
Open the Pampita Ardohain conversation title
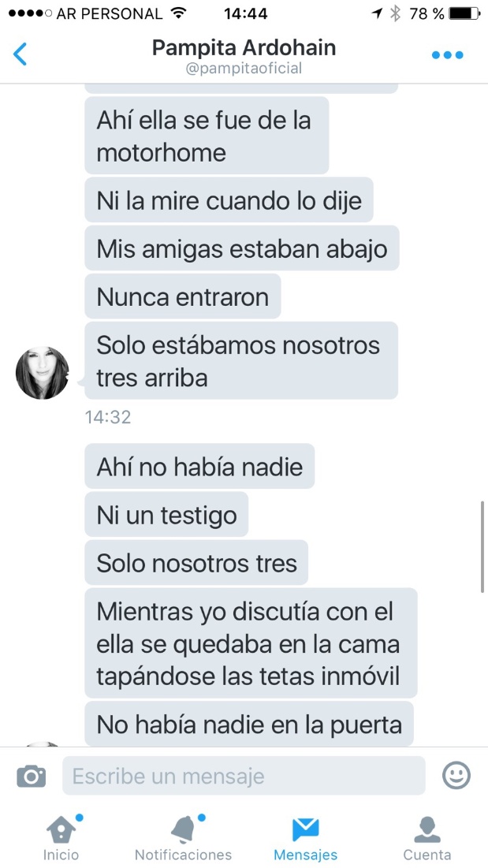pyautogui.click(x=244, y=47)
